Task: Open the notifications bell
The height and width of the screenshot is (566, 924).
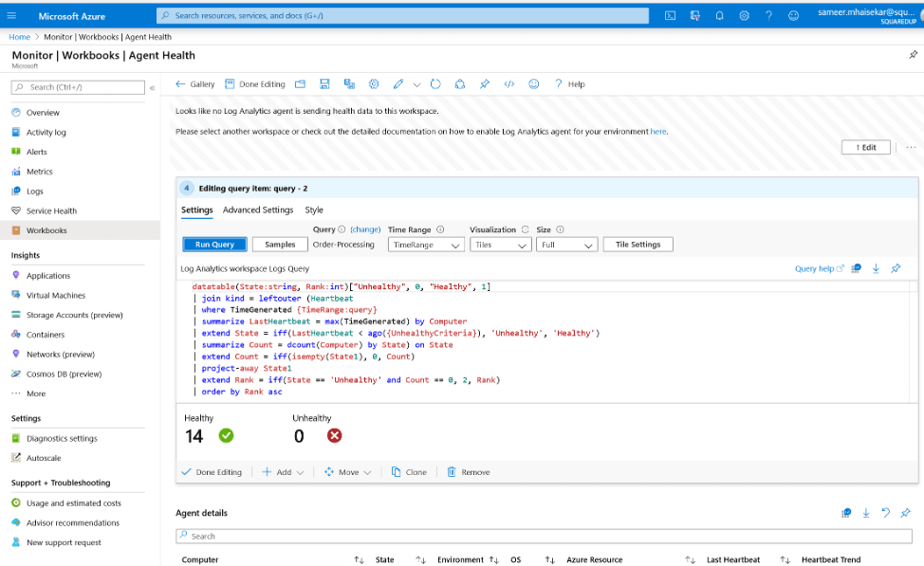Action: (719, 16)
